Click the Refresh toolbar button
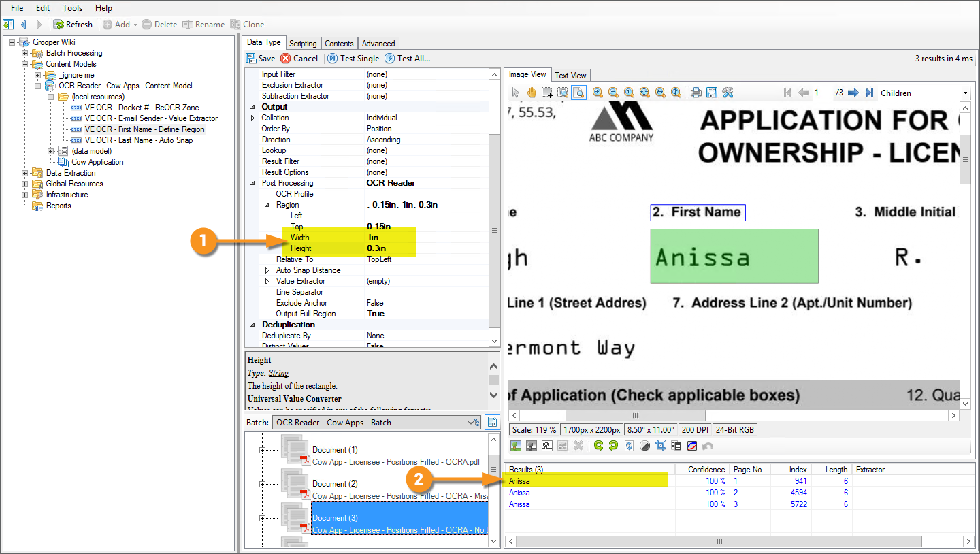Screen dimensions: 980x554 (73, 25)
